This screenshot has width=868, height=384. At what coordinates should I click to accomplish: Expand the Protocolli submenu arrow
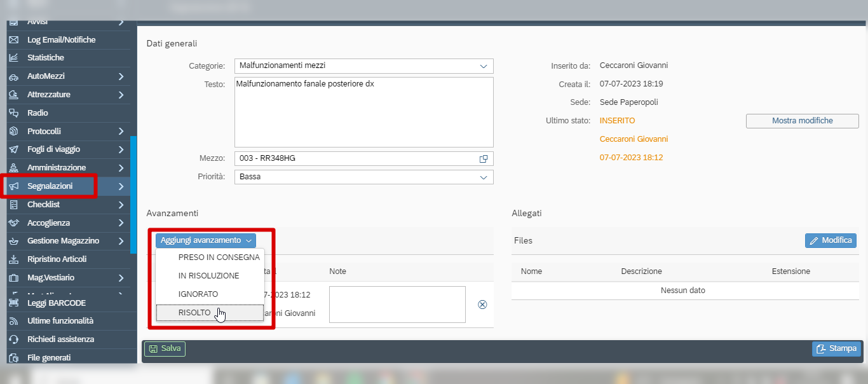(121, 132)
